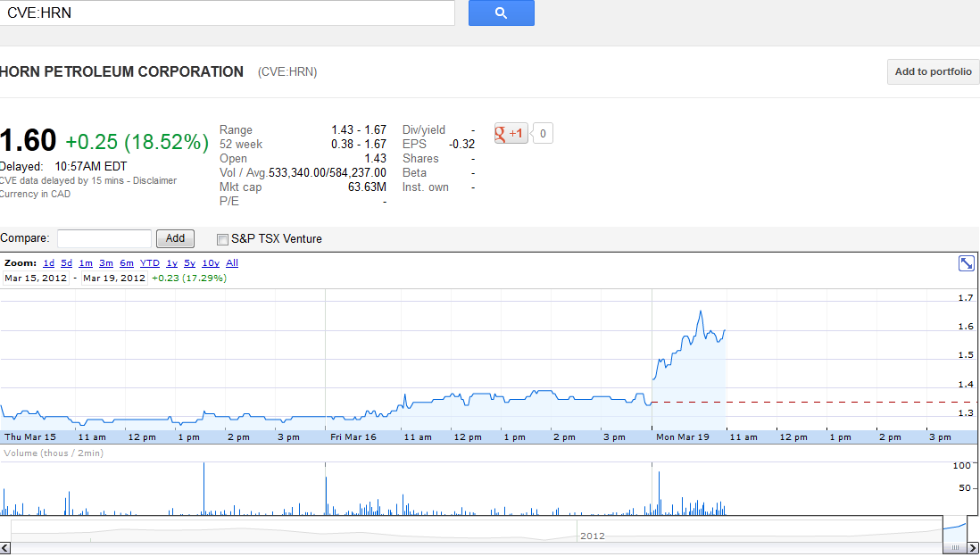Click the CVE:HRN search field

click(227, 13)
